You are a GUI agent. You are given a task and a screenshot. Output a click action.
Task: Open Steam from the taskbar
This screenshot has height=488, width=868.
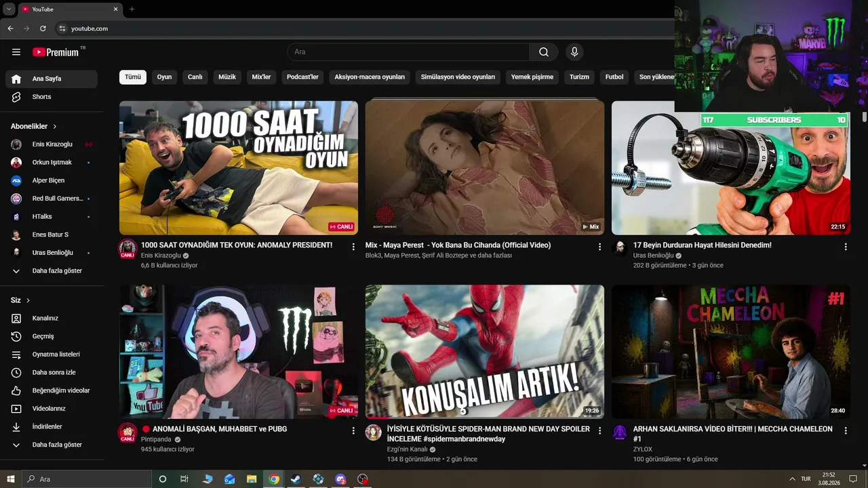point(296,479)
